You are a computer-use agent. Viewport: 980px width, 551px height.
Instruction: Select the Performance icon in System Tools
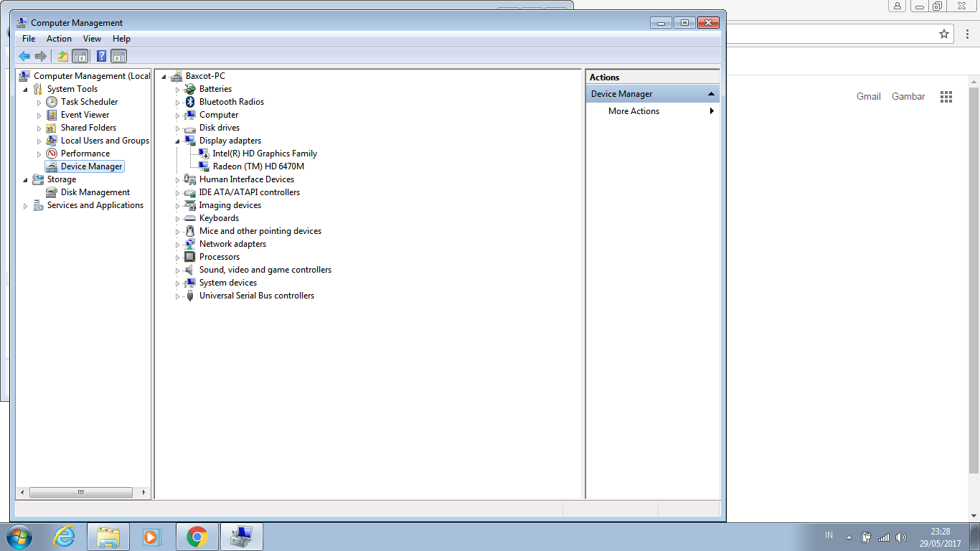(52, 154)
